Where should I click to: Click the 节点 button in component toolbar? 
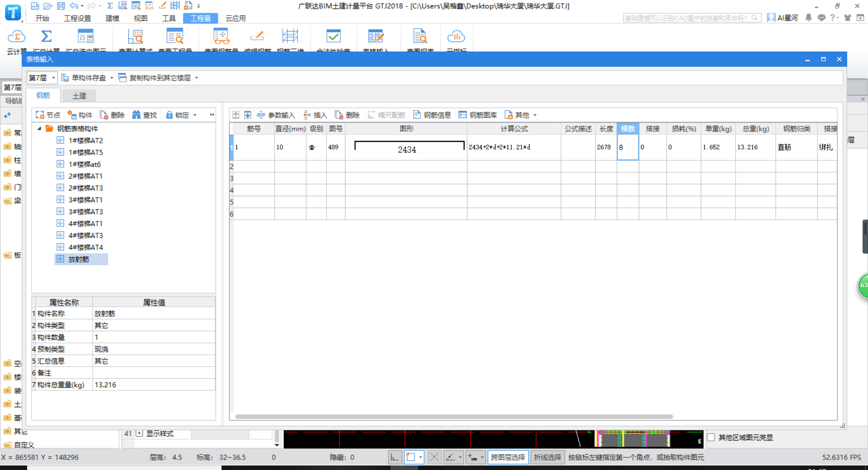(48, 115)
